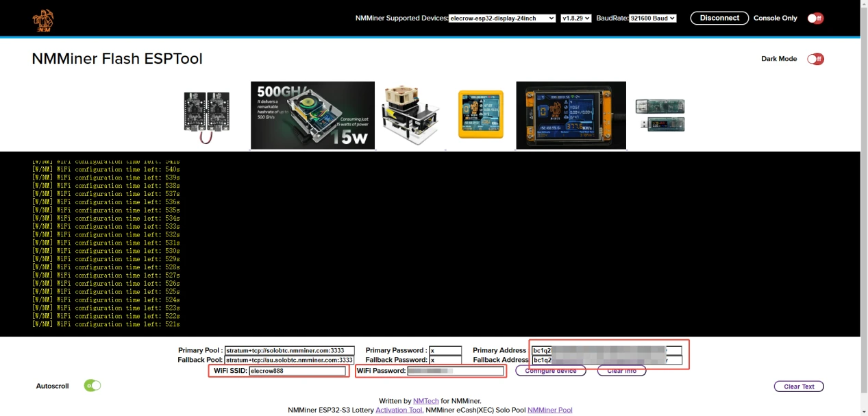Click the Clear Text button
Viewport: 868px width, 416px height.
coord(798,387)
